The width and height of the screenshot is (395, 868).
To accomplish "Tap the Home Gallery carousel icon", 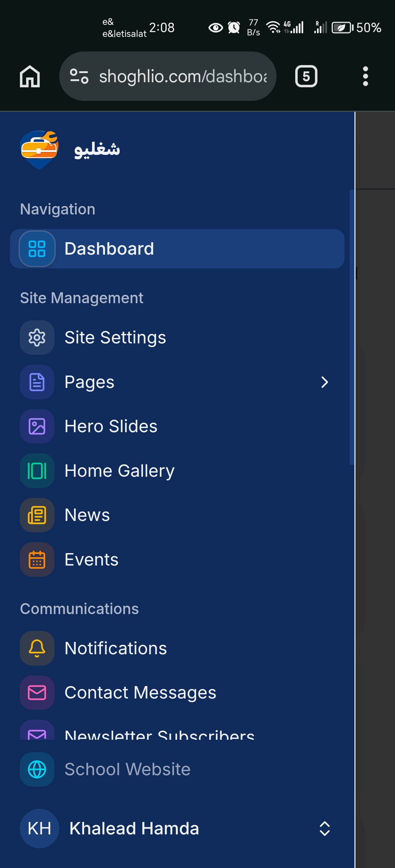I will [37, 471].
